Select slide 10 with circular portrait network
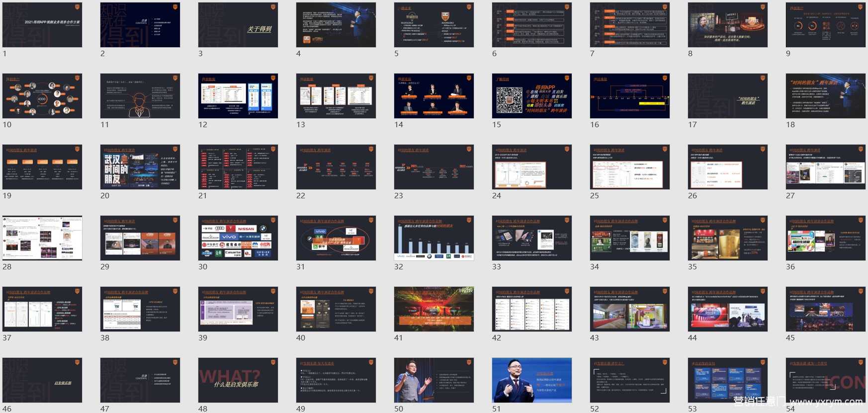The height and width of the screenshot is (413, 868). click(x=42, y=96)
